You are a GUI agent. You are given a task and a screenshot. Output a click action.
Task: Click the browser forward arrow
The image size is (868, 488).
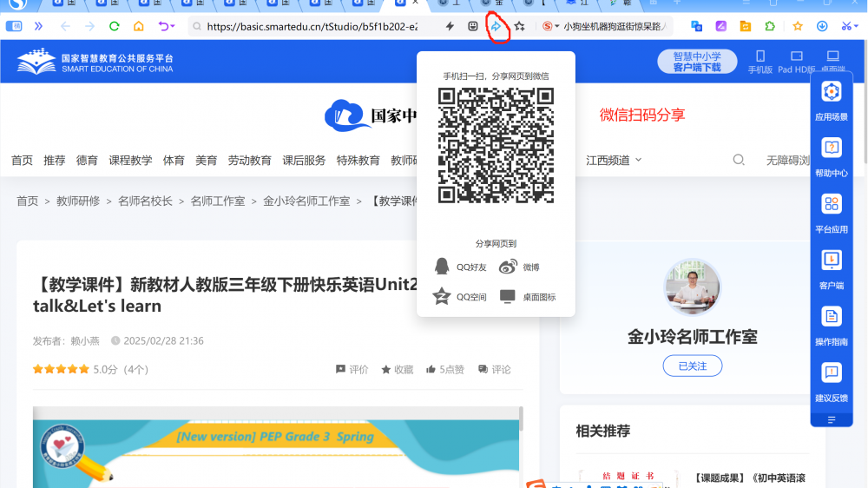click(x=89, y=26)
